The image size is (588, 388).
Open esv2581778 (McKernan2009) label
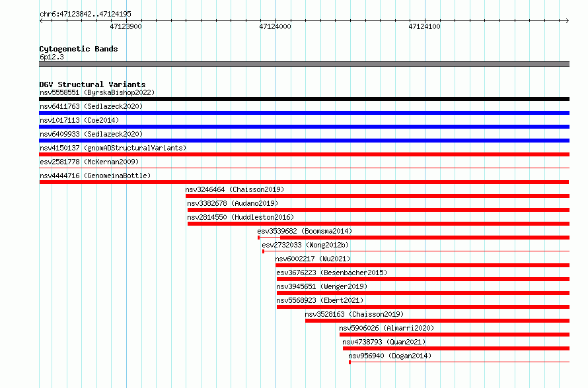(89, 162)
